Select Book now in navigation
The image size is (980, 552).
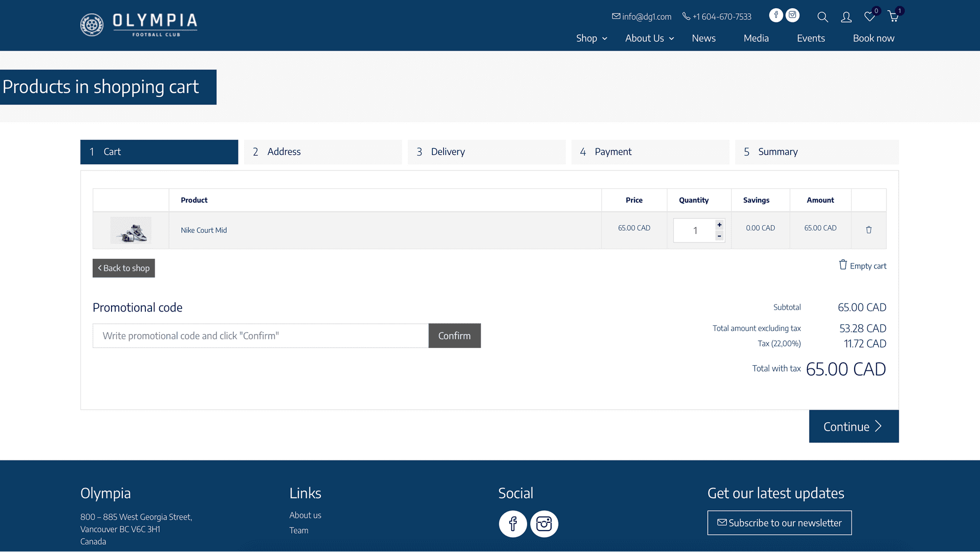tap(874, 38)
